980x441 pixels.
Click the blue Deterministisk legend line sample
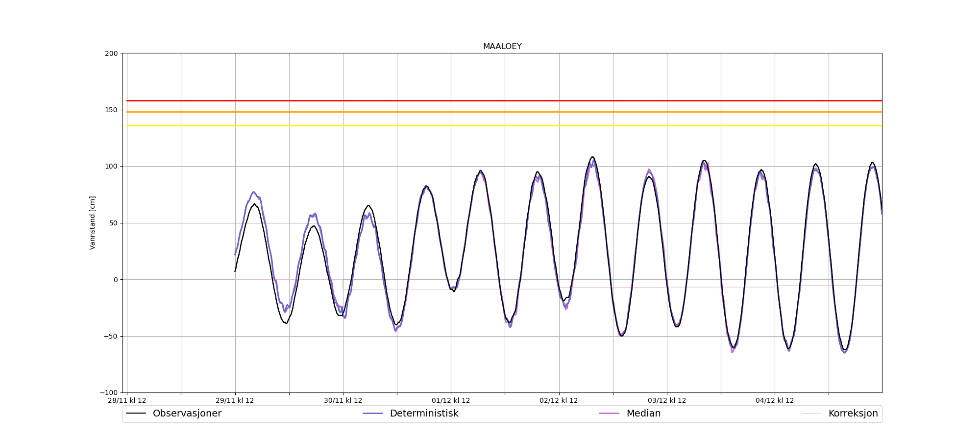373,414
